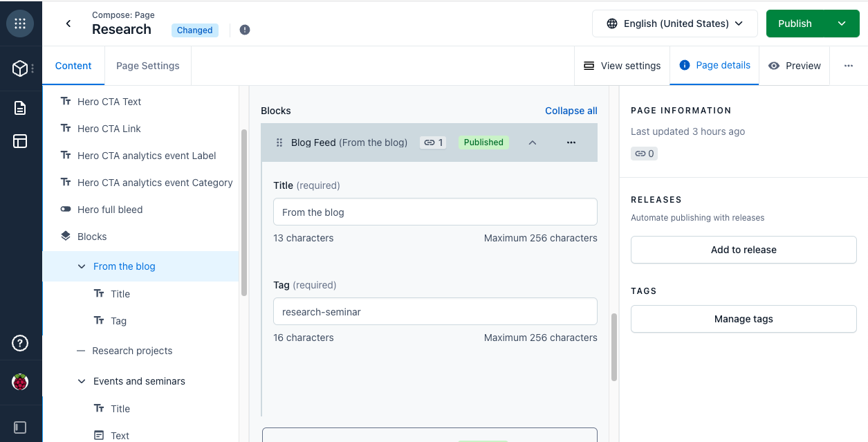The image size is (868, 442).
Task: Navigate back using the left arrow
Action: click(68, 23)
